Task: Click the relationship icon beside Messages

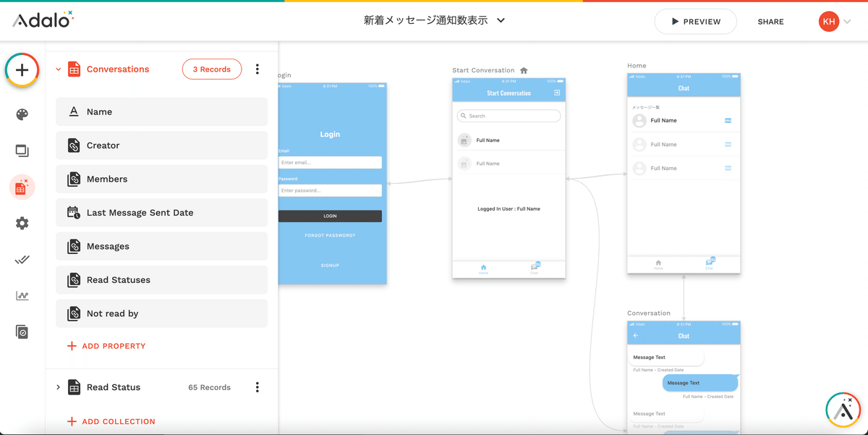Action: [74, 246]
